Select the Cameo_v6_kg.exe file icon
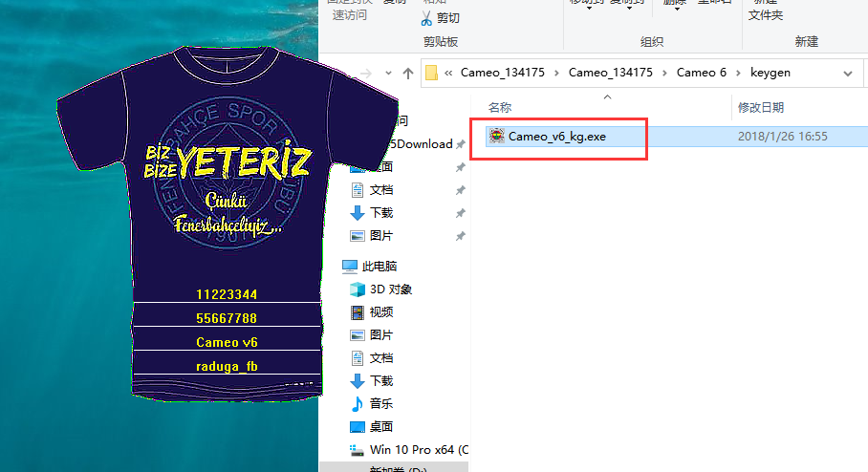 pyautogui.click(x=496, y=136)
